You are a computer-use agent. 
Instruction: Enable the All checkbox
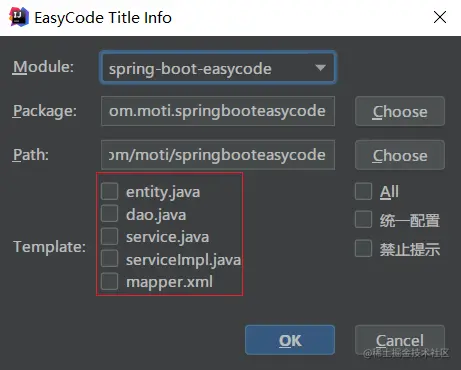(363, 191)
